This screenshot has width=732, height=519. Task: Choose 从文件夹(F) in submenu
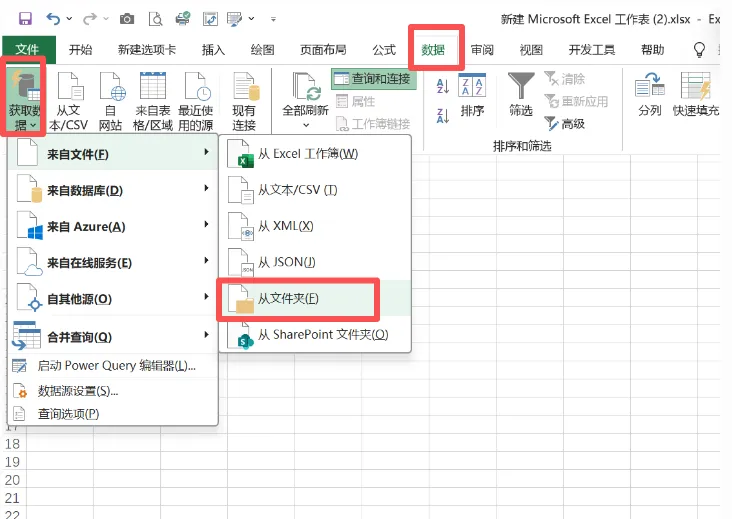click(x=315, y=299)
